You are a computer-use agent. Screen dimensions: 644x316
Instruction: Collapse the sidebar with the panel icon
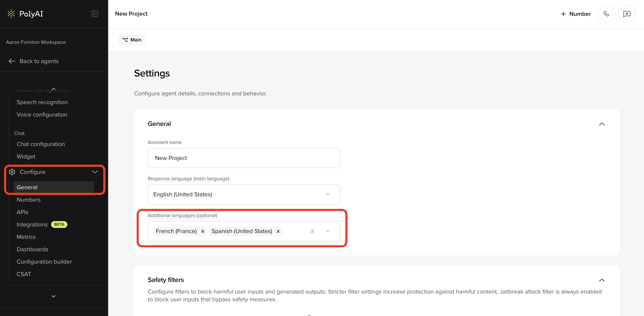point(95,14)
